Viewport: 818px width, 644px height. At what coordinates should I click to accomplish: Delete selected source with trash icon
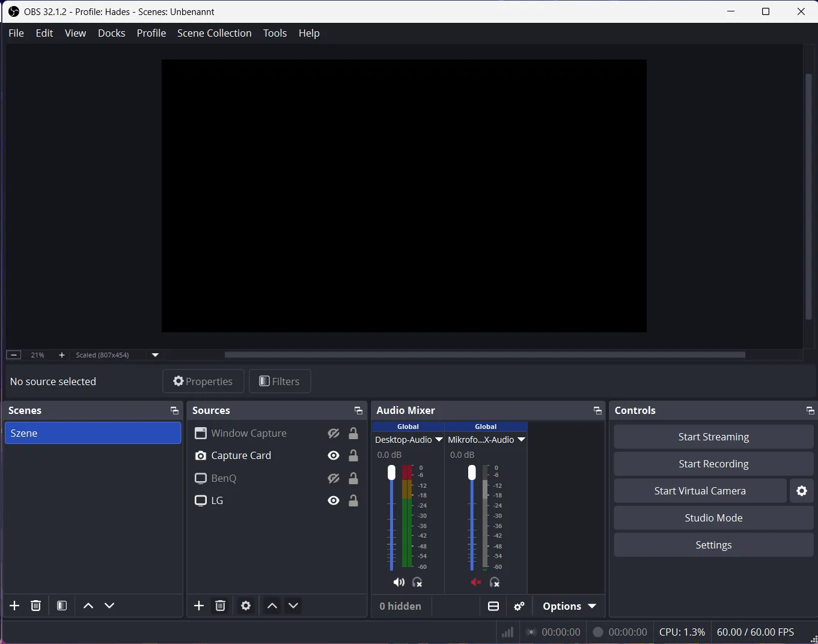pyautogui.click(x=221, y=606)
